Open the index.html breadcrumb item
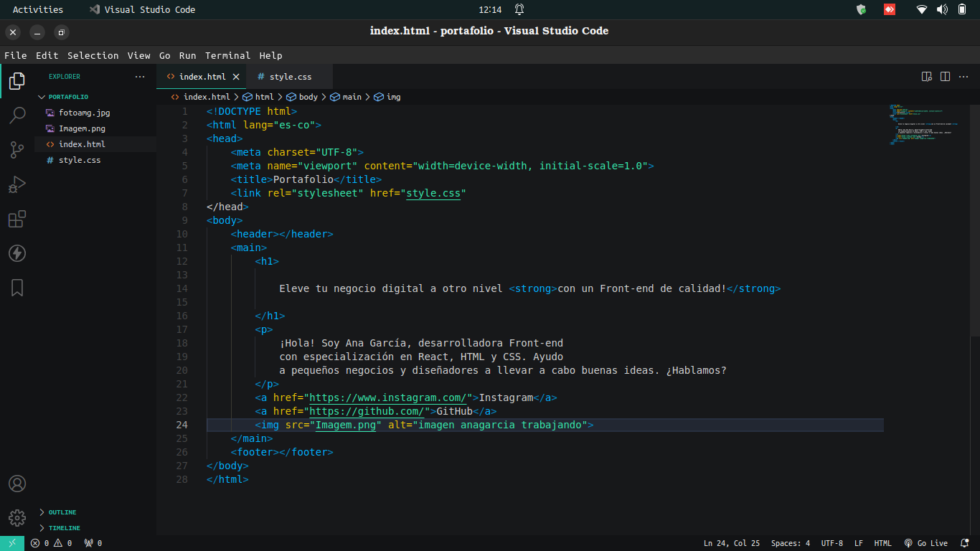 point(201,97)
